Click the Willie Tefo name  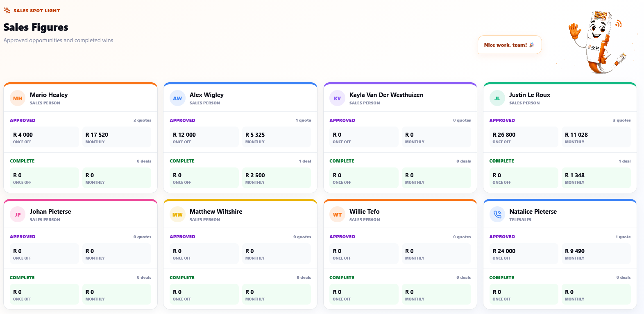pyautogui.click(x=365, y=212)
